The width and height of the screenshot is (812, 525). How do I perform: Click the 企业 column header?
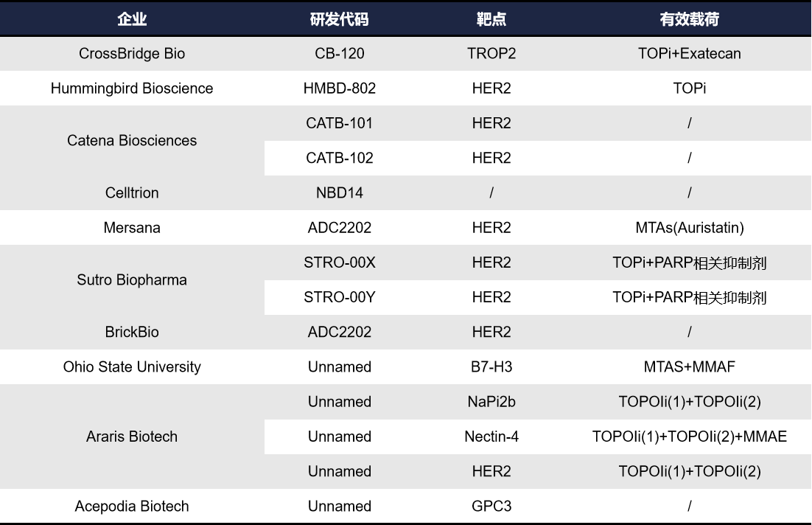pos(132,19)
